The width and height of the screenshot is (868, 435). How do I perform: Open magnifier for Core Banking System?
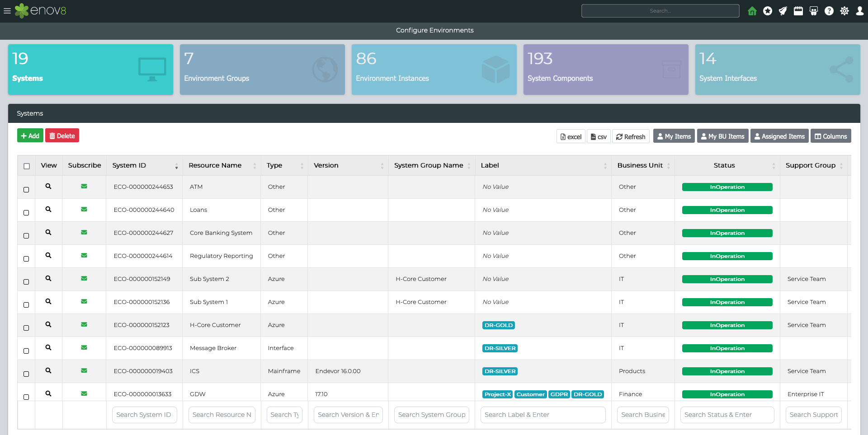tap(48, 232)
